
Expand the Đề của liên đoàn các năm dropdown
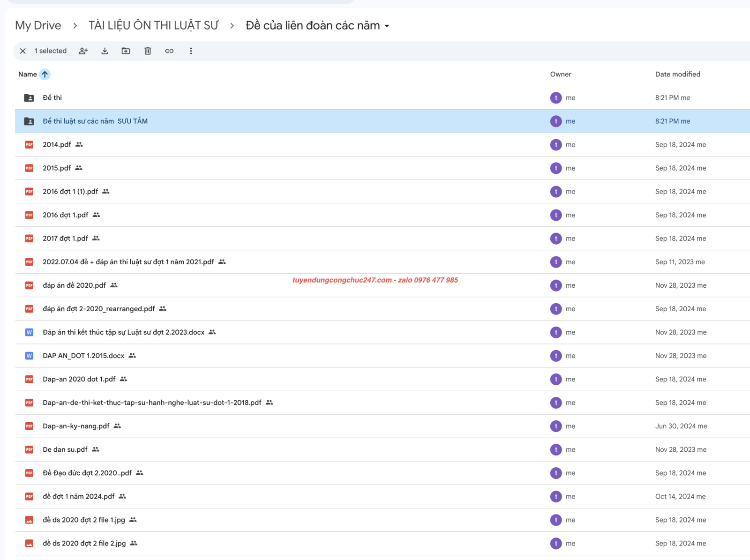pos(387,26)
